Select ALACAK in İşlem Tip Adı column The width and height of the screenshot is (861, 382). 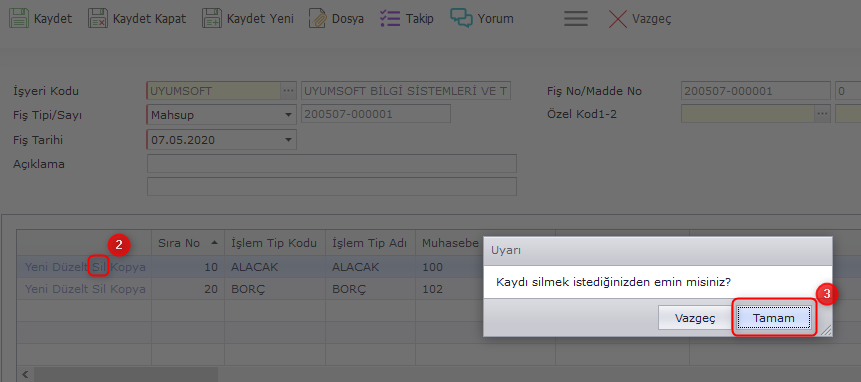tap(370, 267)
